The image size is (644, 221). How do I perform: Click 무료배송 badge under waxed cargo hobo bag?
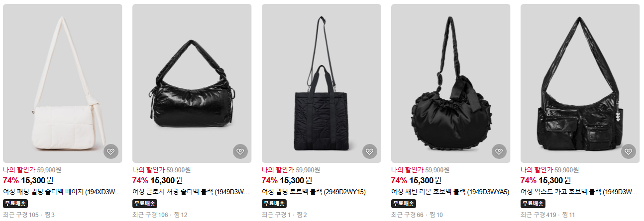coord(533,204)
